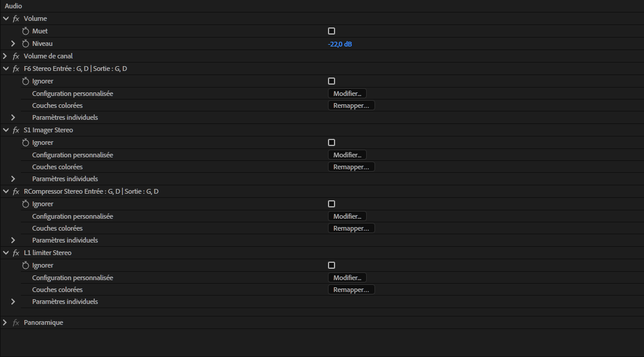Click the Niveau label
This screenshot has height=357, width=644.
(x=42, y=44)
